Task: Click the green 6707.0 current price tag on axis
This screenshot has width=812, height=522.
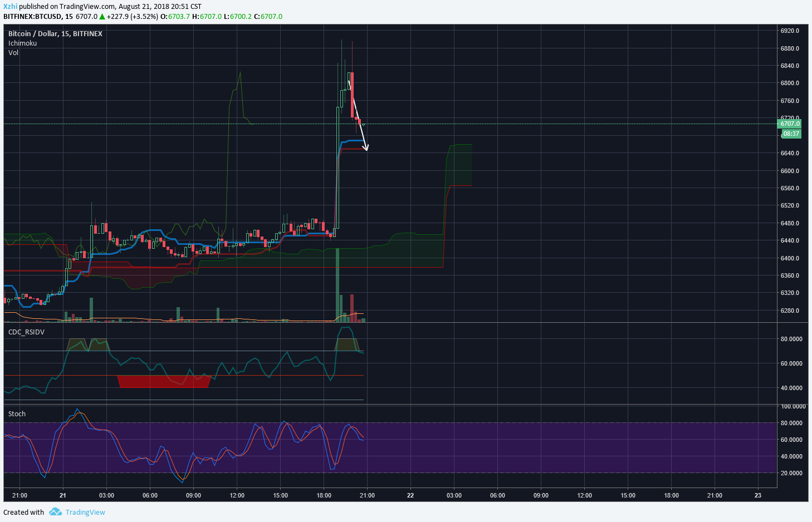Action: point(790,124)
